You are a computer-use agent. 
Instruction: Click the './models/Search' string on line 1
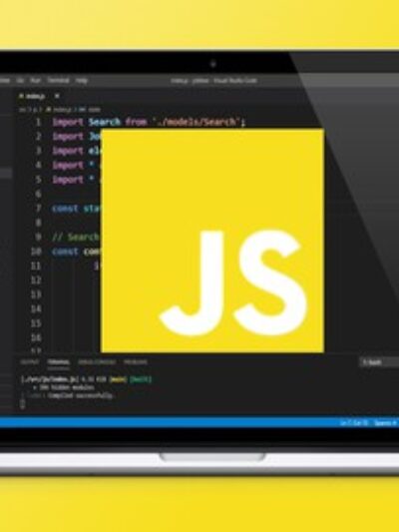[x=198, y=122]
